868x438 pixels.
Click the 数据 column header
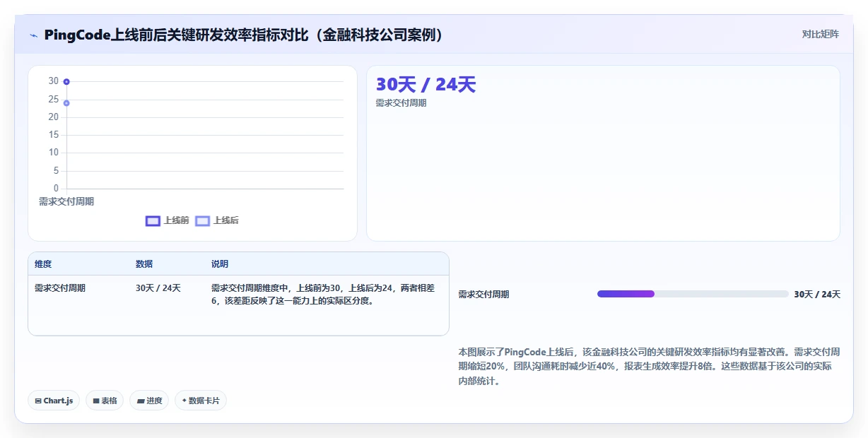(144, 264)
